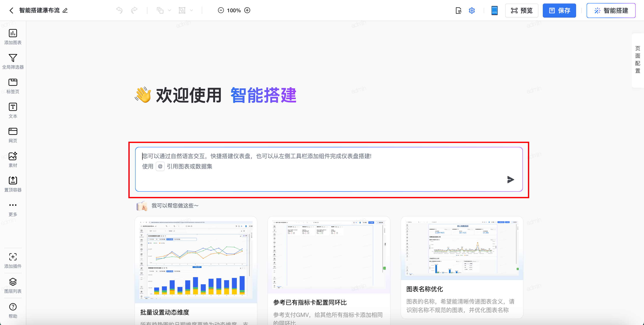Toggle the 智能搭建 panel button

point(611,11)
